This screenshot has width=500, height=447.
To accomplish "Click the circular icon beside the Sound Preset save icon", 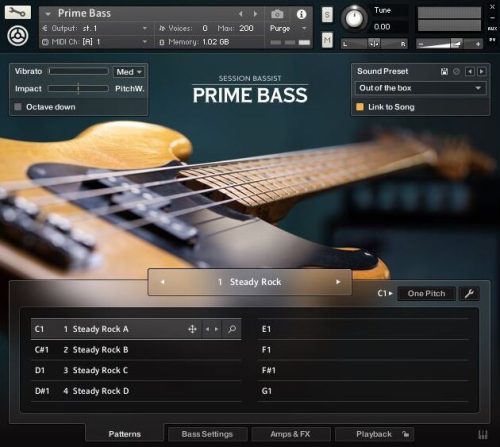I will (456, 71).
